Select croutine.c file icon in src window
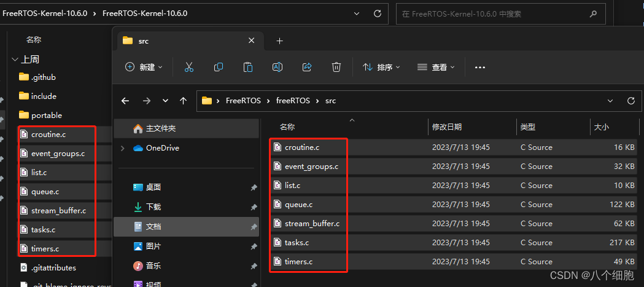Viewport: 644px width, 287px height. point(277,147)
